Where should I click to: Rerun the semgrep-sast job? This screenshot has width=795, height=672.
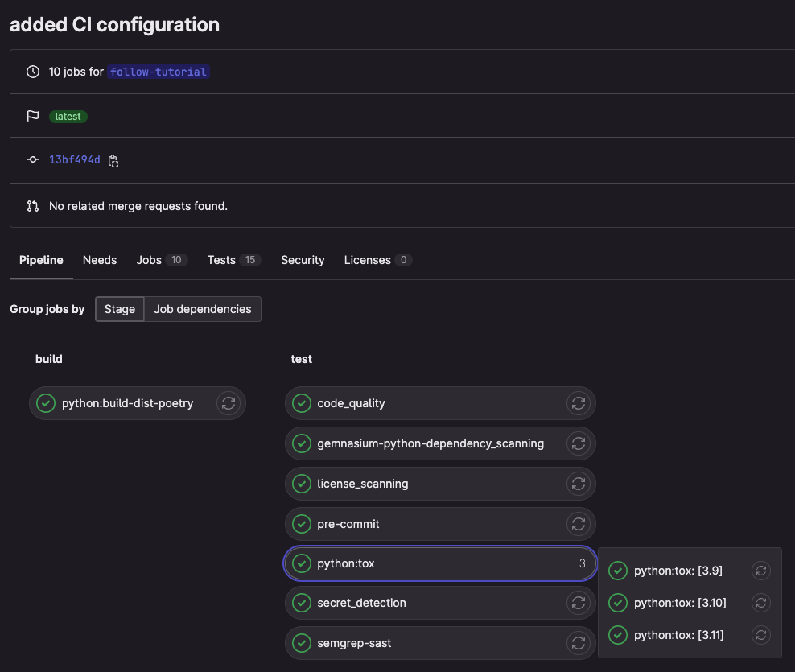(x=578, y=643)
